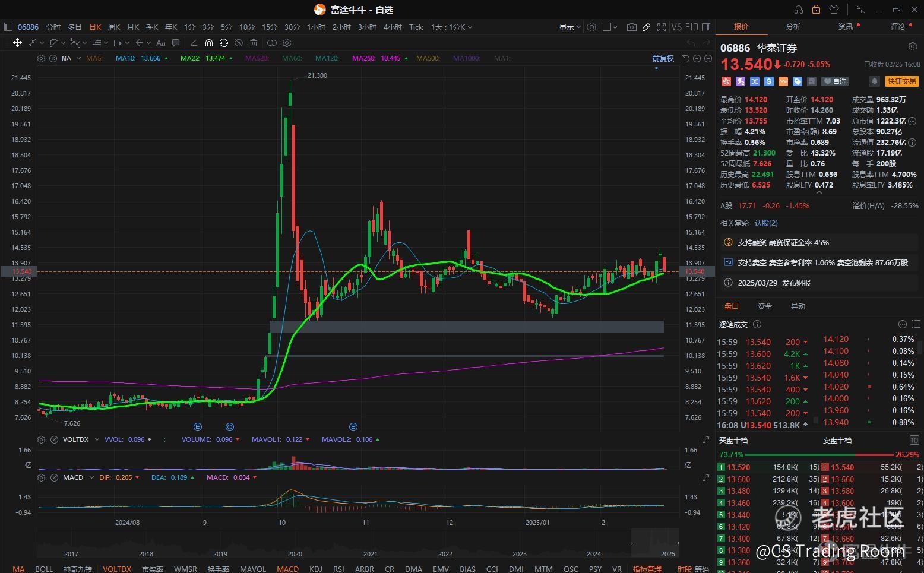Click stock code 06886 in toolbar
Screen dimensions: 924x573
28,27
